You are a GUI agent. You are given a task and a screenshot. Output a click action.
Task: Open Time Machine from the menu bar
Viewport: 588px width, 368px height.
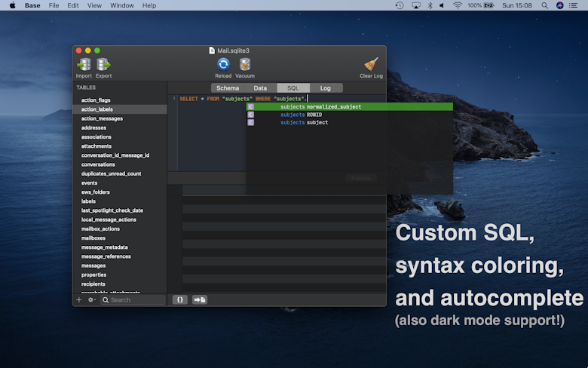click(400, 5)
